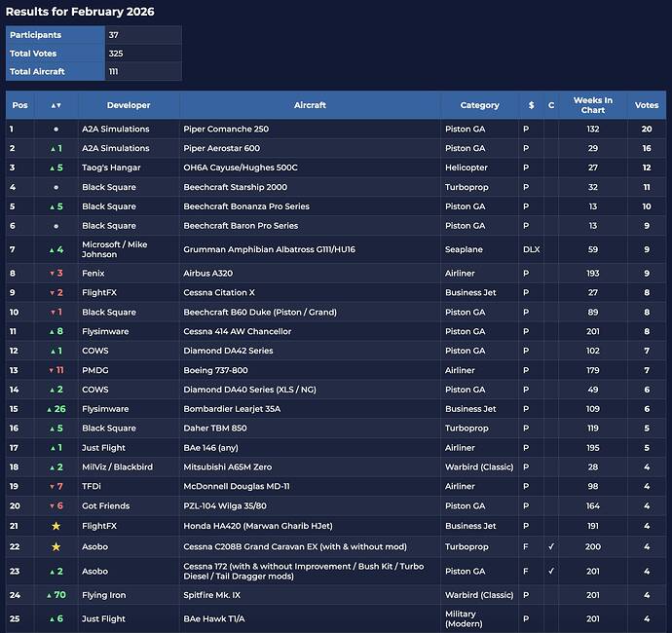The height and width of the screenshot is (633, 672).
Task: Click the Developer column header
Action: coord(129,105)
